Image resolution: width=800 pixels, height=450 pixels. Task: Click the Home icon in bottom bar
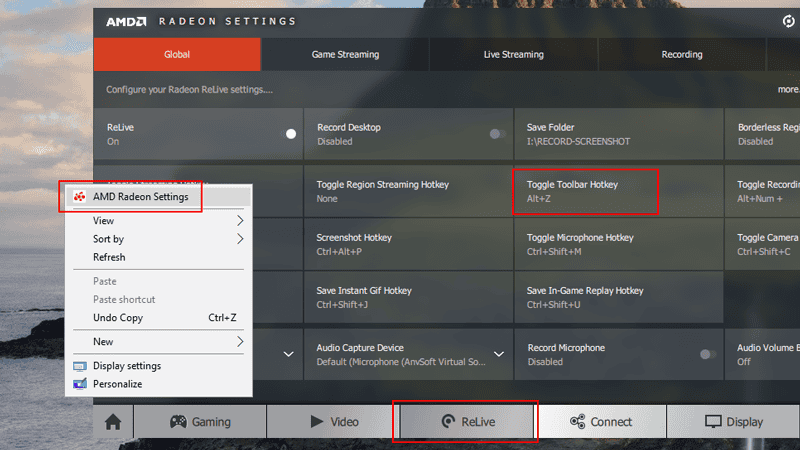point(113,422)
